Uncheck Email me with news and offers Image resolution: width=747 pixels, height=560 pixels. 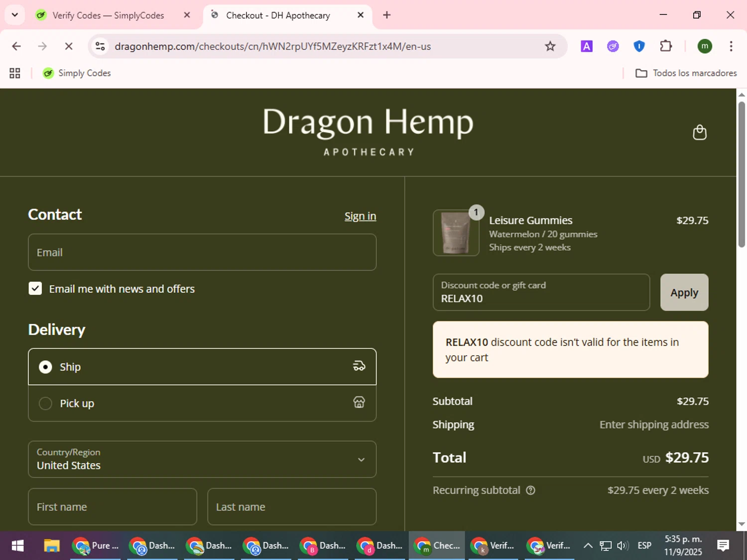point(35,289)
